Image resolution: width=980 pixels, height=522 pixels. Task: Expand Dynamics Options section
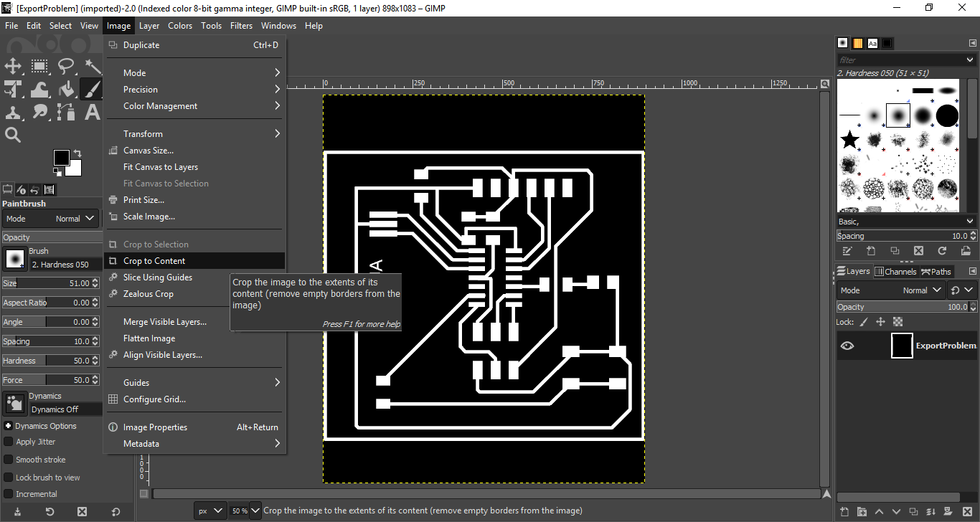tap(8, 426)
